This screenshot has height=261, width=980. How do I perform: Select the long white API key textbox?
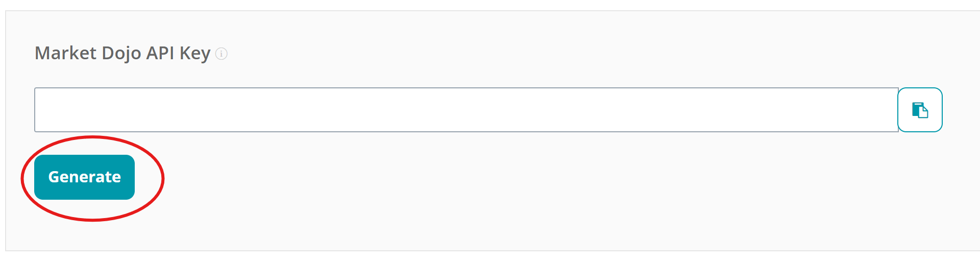(x=466, y=110)
